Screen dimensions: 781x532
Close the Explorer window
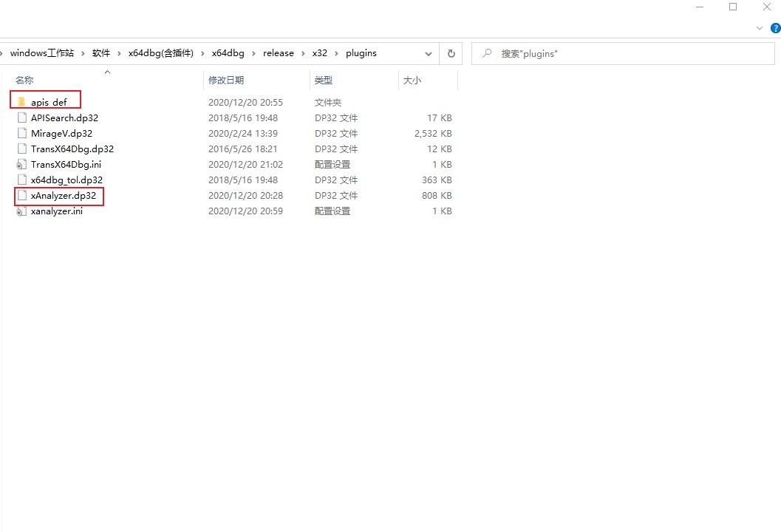(767, 7)
